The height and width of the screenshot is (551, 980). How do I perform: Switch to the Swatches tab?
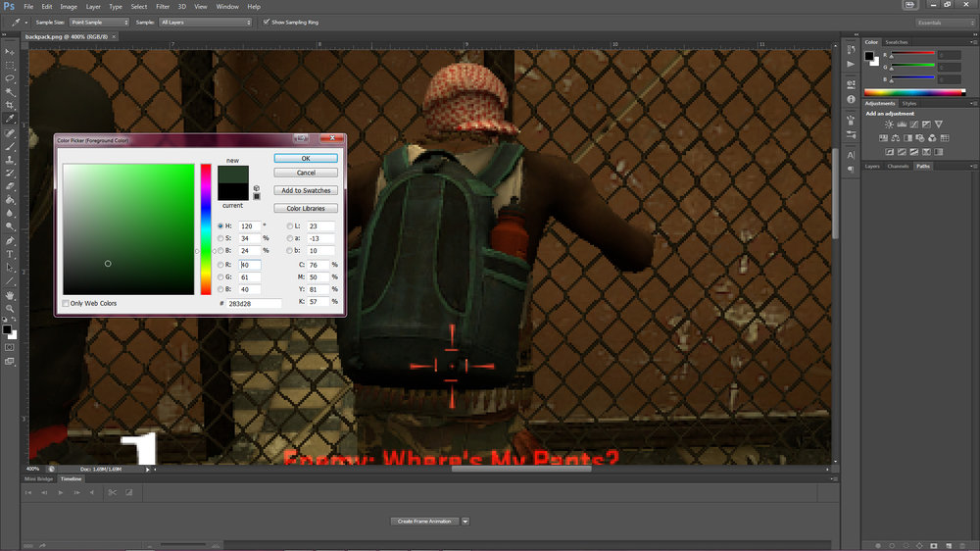point(897,42)
